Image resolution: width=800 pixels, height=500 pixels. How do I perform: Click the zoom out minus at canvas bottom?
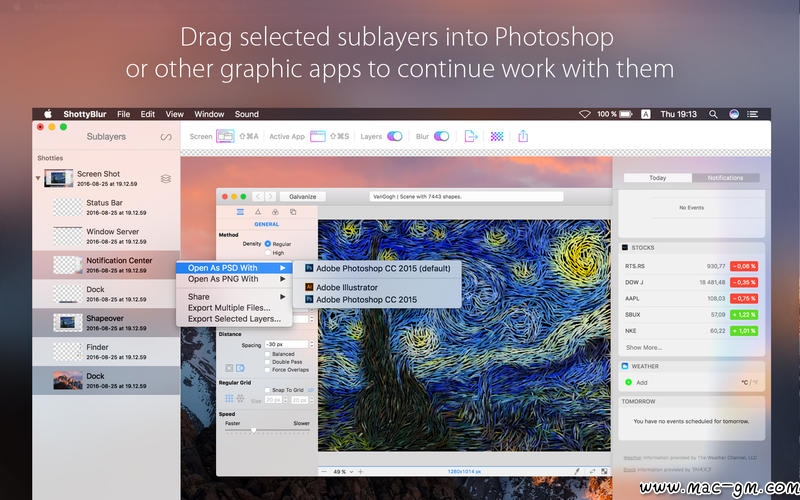coord(324,472)
